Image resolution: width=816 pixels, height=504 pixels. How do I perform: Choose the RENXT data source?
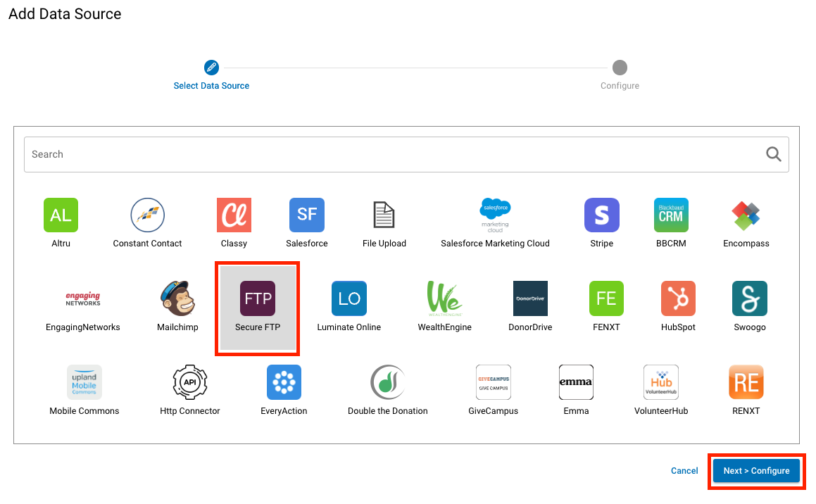[x=746, y=382]
